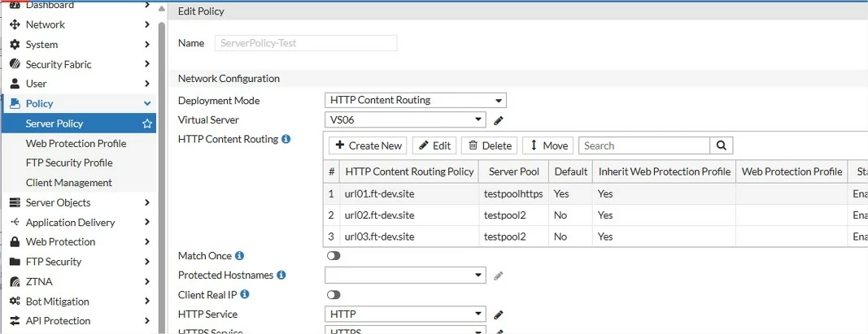The height and width of the screenshot is (334, 868).
Task: Click the HTTP Service edit pencil icon
Action: pos(498,314)
